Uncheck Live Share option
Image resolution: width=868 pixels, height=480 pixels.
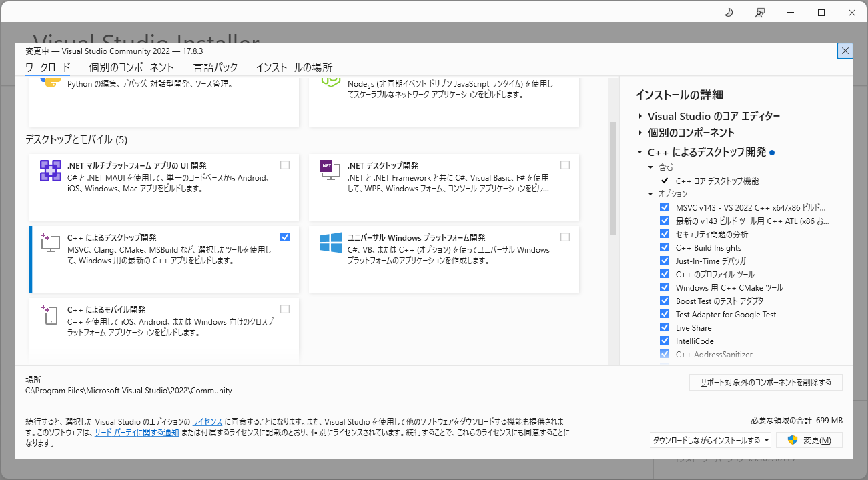[665, 327]
